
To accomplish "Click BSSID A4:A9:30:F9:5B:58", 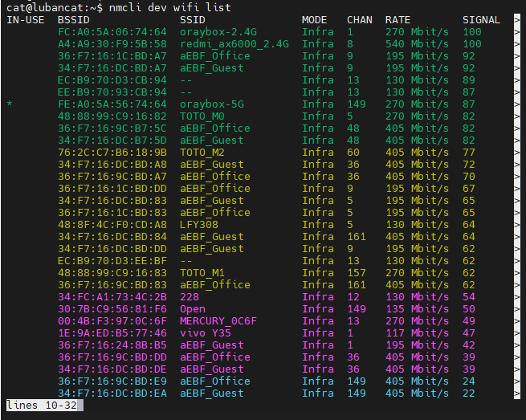I will coord(112,44).
